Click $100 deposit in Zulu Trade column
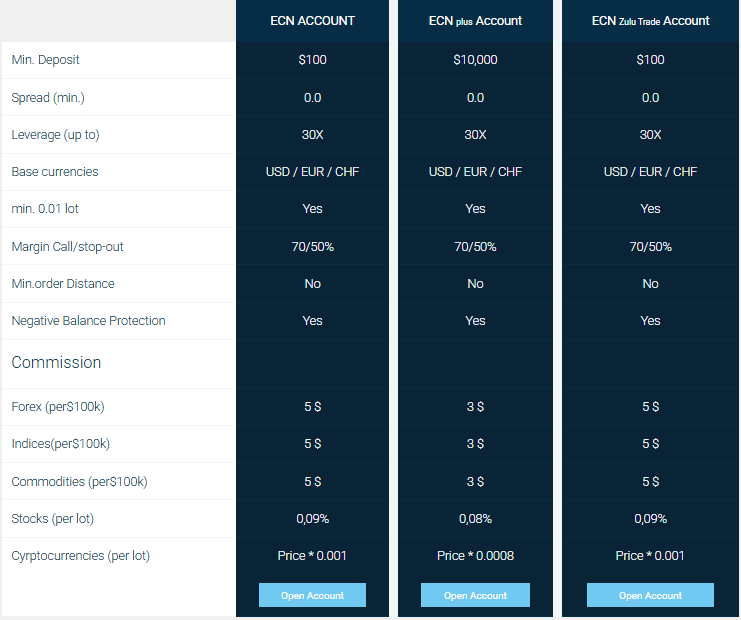Viewport: 741px width, 620px height. point(650,60)
